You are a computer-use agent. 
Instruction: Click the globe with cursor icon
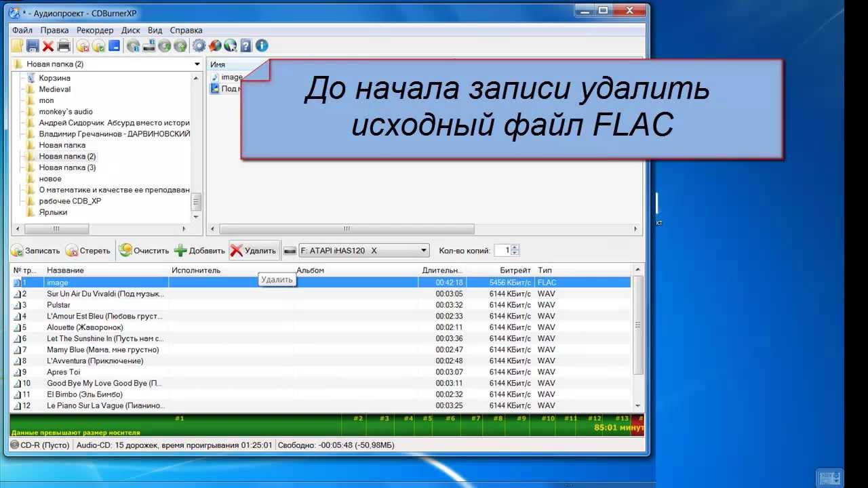[x=230, y=46]
